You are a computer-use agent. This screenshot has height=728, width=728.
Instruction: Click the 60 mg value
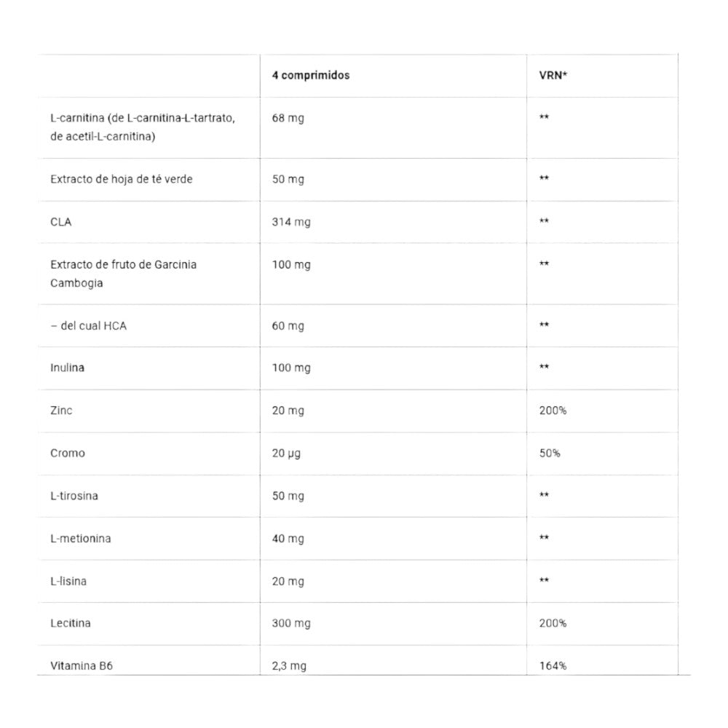tap(288, 326)
